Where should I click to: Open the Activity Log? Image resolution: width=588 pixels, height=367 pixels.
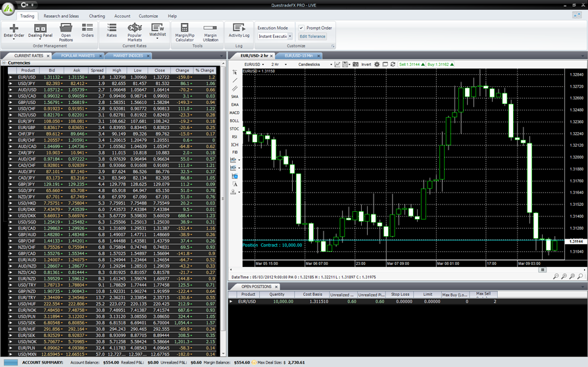[239, 31]
